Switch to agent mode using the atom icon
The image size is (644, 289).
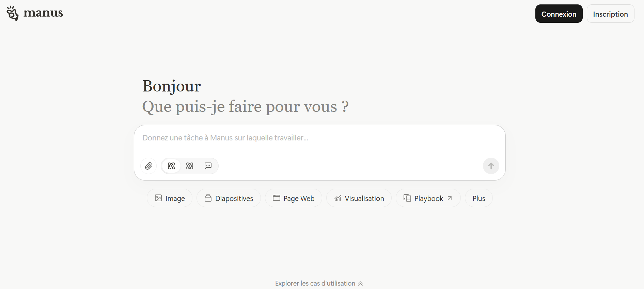190,166
